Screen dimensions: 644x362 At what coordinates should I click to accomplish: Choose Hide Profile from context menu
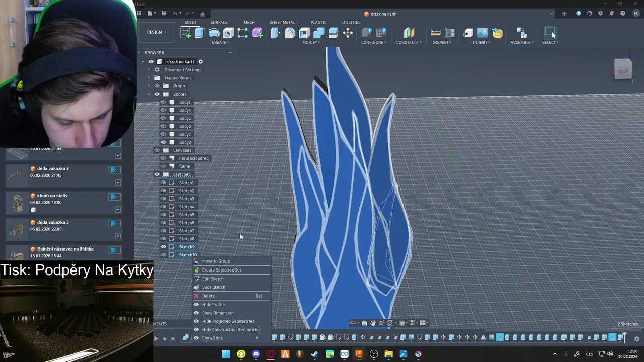231,304
